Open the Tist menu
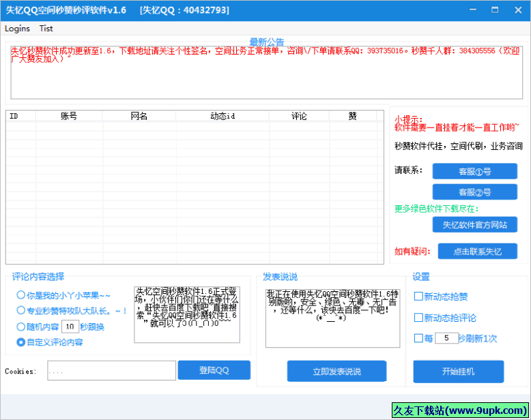Image resolution: width=531 pixels, height=420 pixels. click(x=46, y=29)
